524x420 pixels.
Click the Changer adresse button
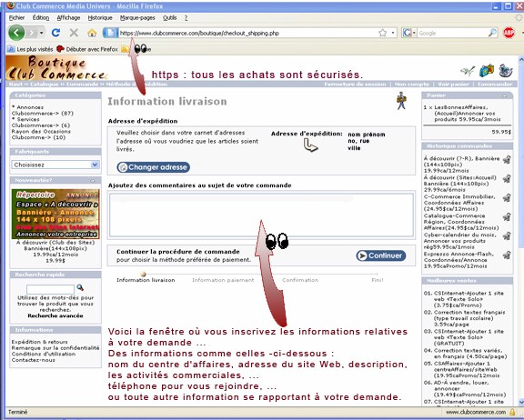[154, 167]
